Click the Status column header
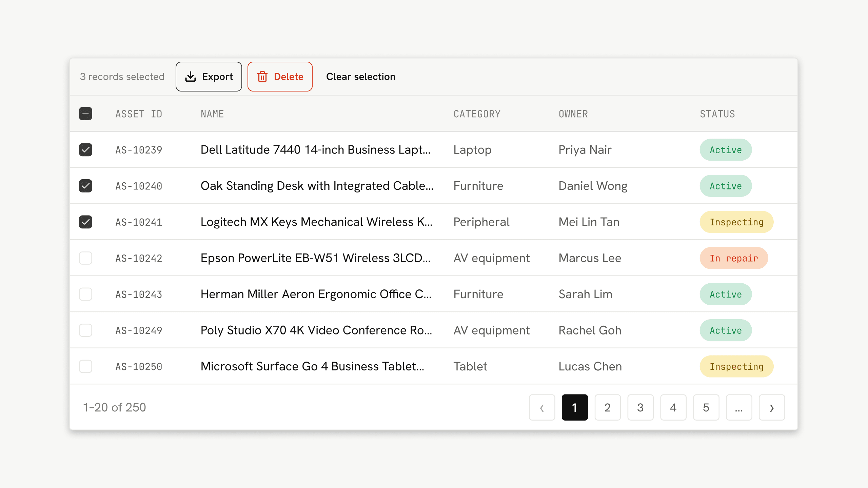Viewport: 868px width, 488px height. [x=717, y=114]
